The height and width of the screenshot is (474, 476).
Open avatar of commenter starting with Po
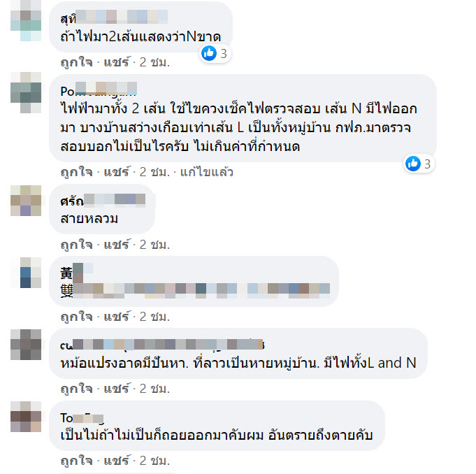pyautogui.click(x=26, y=92)
